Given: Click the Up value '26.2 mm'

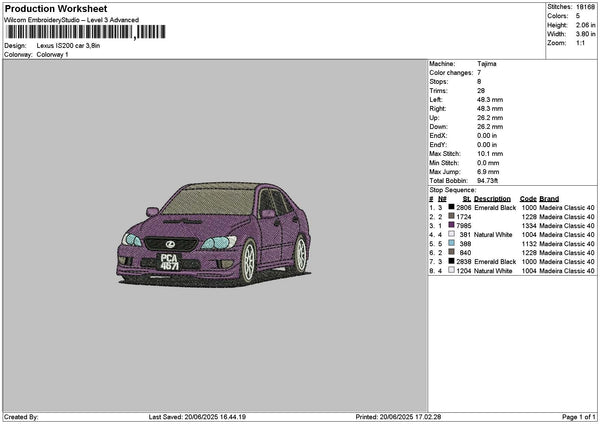Looking at the screenshot, I should 490,118.
